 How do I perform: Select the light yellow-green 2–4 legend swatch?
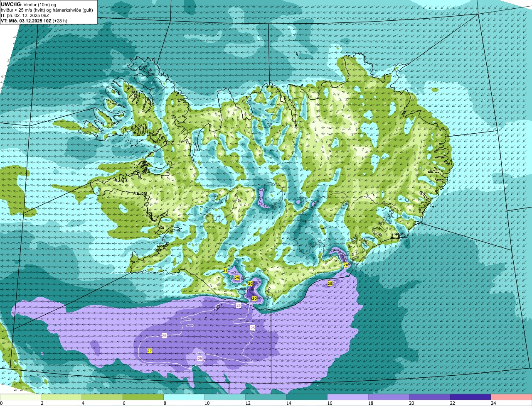click(x=62, y=397)
